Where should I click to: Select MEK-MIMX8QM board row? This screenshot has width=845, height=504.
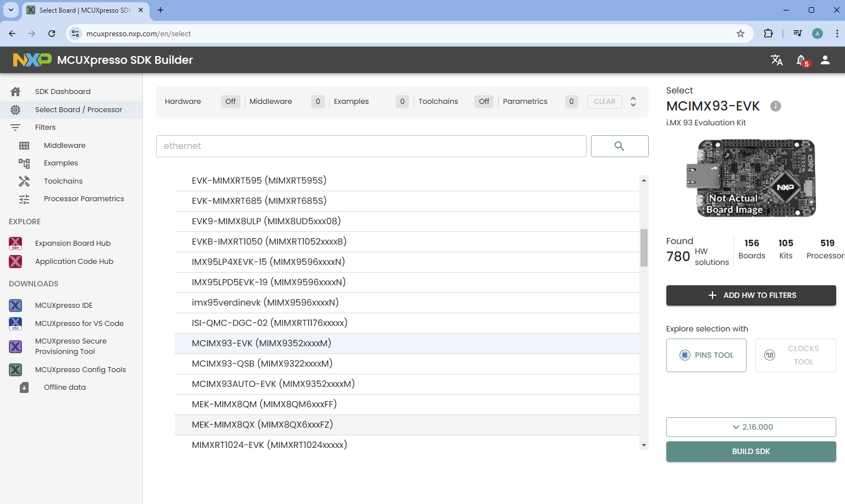point(407,405)
